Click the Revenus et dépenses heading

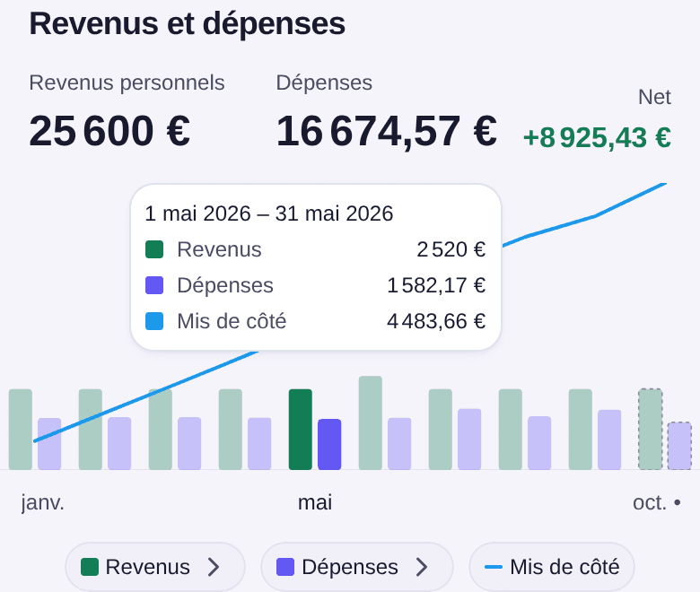187,24
